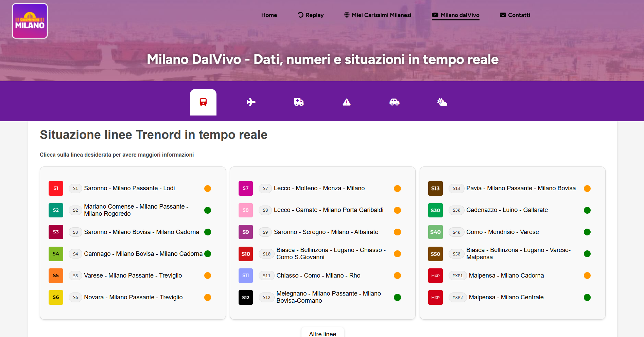Switch to the airplane flights tab
Viewport: 644px width, 337px height.
click(x=251, y=102)
